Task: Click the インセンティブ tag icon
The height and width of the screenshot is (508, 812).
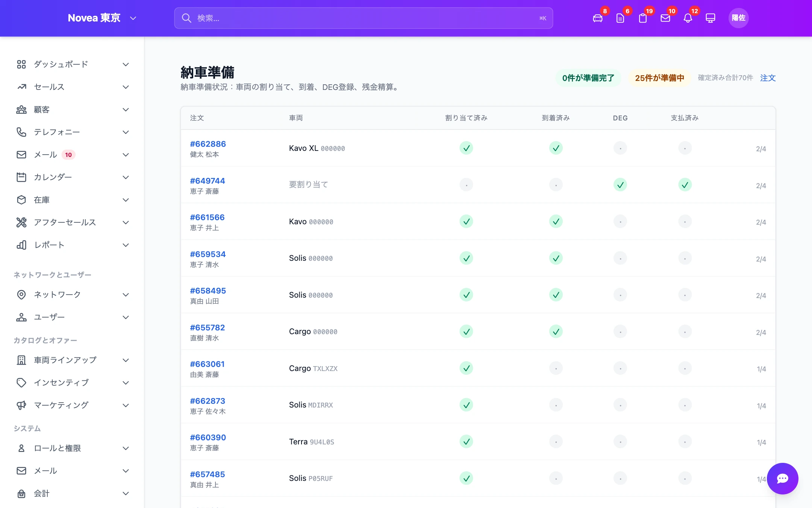Action: 21,383
